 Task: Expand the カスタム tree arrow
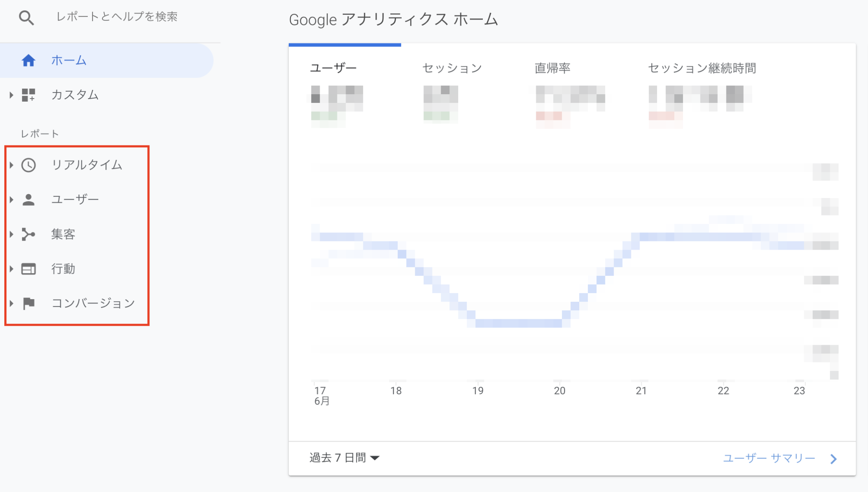coord(11,95)
